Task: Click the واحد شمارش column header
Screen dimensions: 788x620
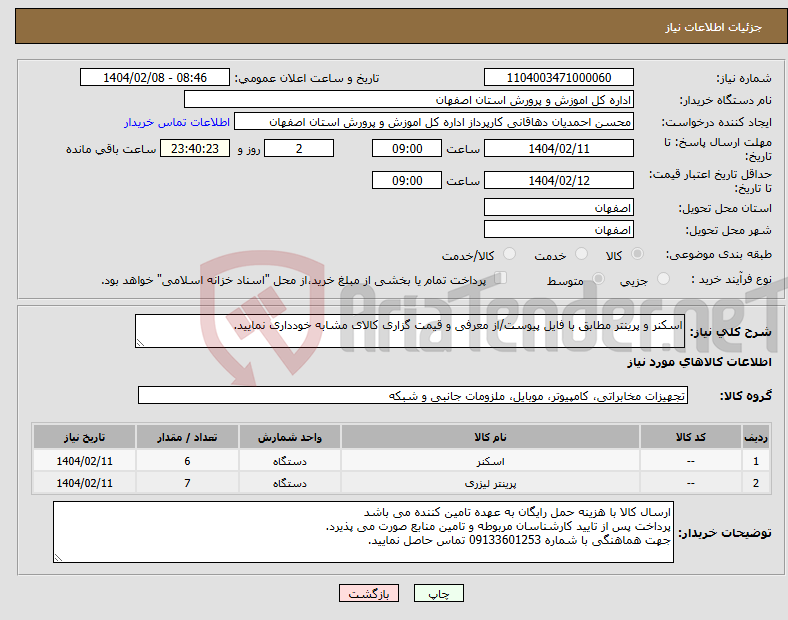Action: point(289,437)
